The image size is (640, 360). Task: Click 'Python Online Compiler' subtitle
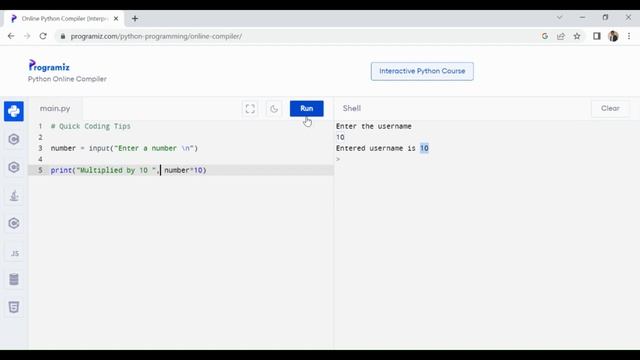[x=67, y=79]
